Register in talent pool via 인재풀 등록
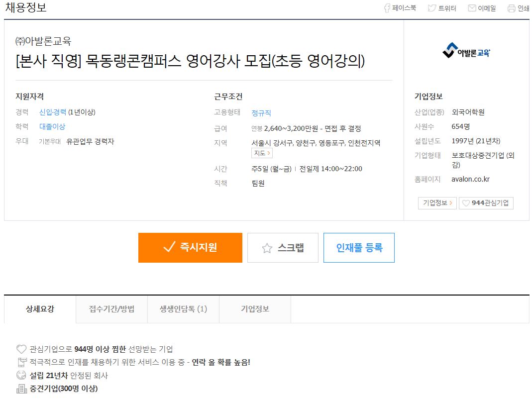The height and width of the screenshot is (400, 532). coord(359,248)
